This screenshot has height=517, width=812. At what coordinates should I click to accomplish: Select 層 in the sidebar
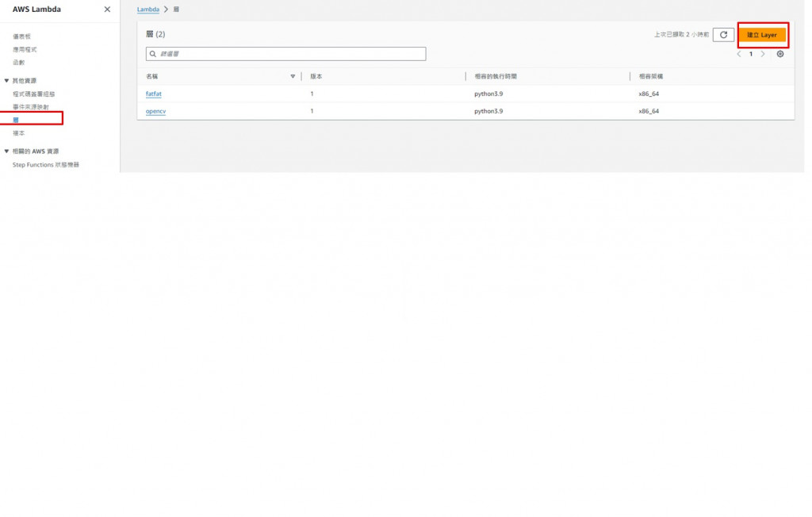[16, 120]
